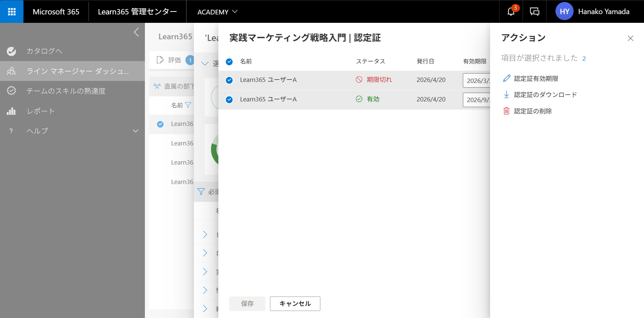Open the ACADEMY dropdown
This screenshot has width=644, height=318.
click(217, 12)
